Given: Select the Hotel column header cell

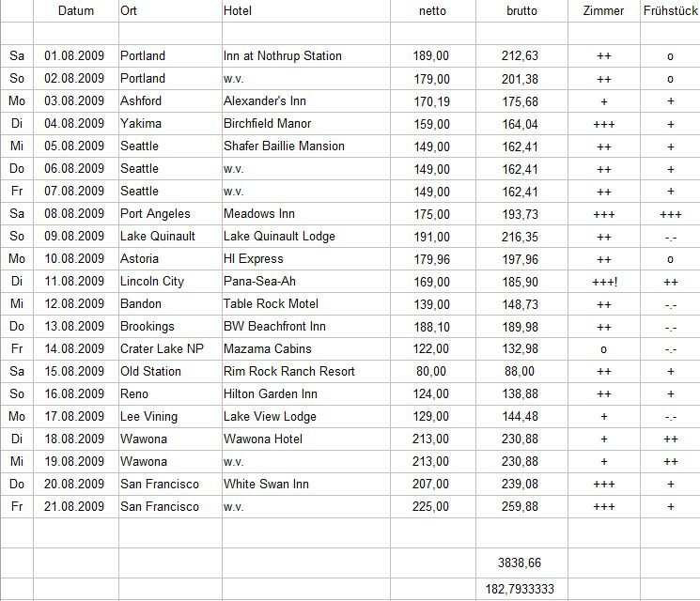Looking at the screenshot, I should (238, 11).
